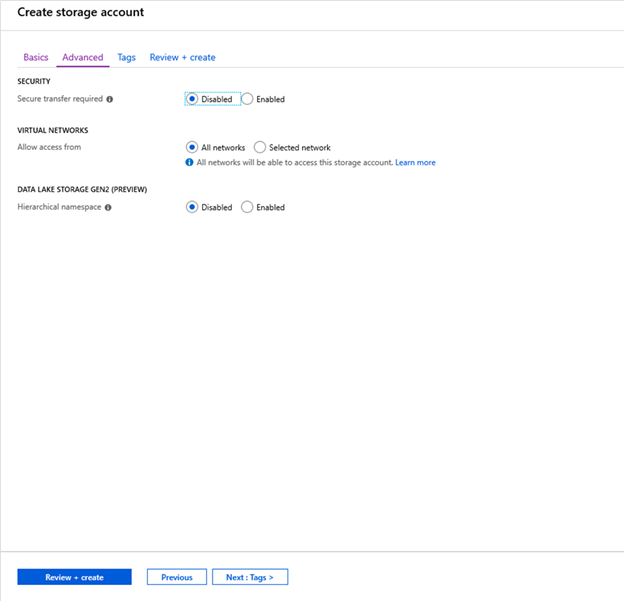Viewport: 624px width, 601px height.
Task: Switch to the Tags tab
Action: pos(127,57)
